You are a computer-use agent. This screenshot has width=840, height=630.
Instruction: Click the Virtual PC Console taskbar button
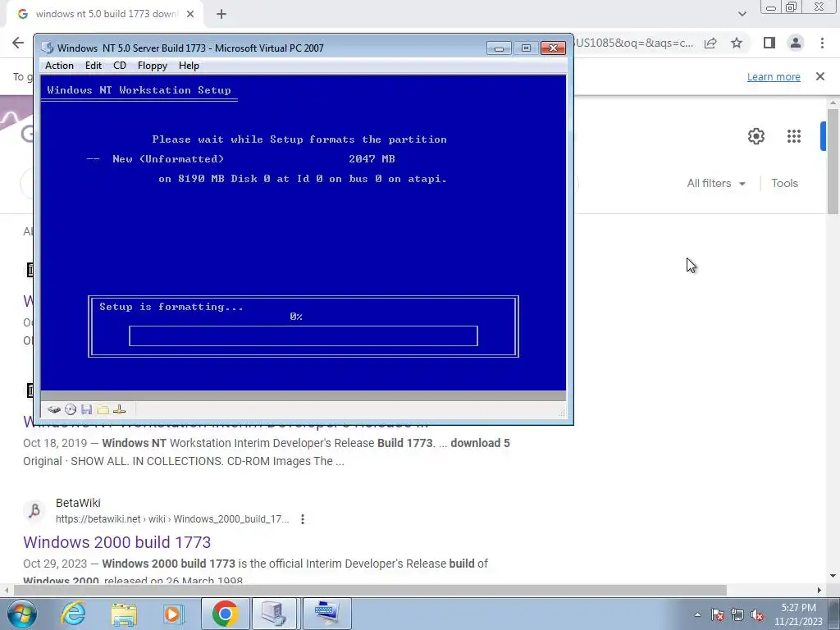click(274, 614)
